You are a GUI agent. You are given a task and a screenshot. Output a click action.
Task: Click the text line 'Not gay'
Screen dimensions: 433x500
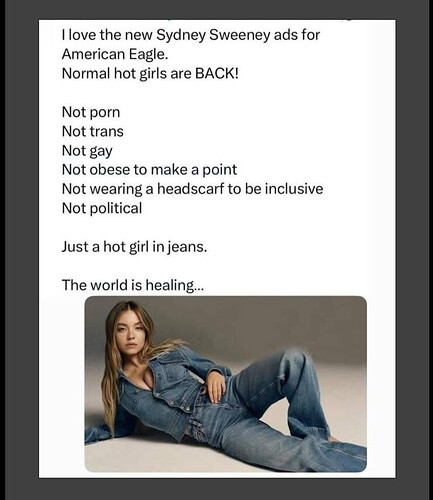tap(87, 151)
